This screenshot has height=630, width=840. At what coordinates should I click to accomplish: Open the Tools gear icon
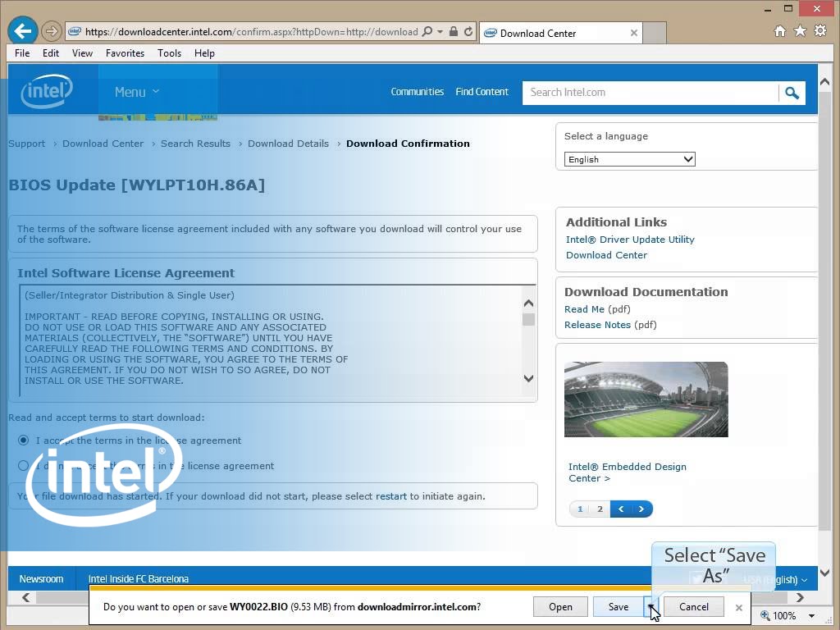(819, 31)
